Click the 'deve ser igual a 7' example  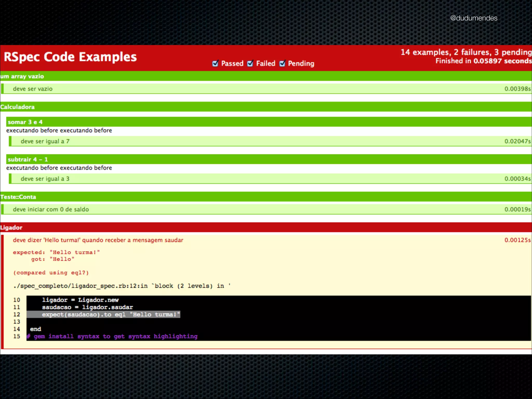(x=45, y=141)
